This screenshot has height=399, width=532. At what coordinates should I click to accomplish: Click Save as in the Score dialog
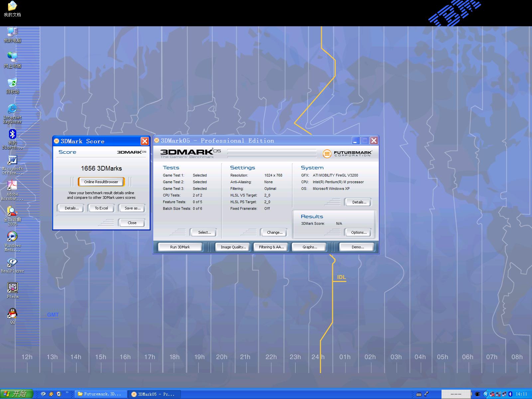click(x=132, y=208)
